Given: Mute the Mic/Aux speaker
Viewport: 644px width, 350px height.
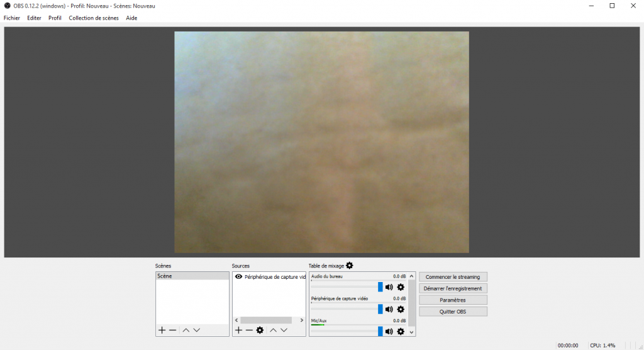Looking at the screenshot, I should pos(389,331).
